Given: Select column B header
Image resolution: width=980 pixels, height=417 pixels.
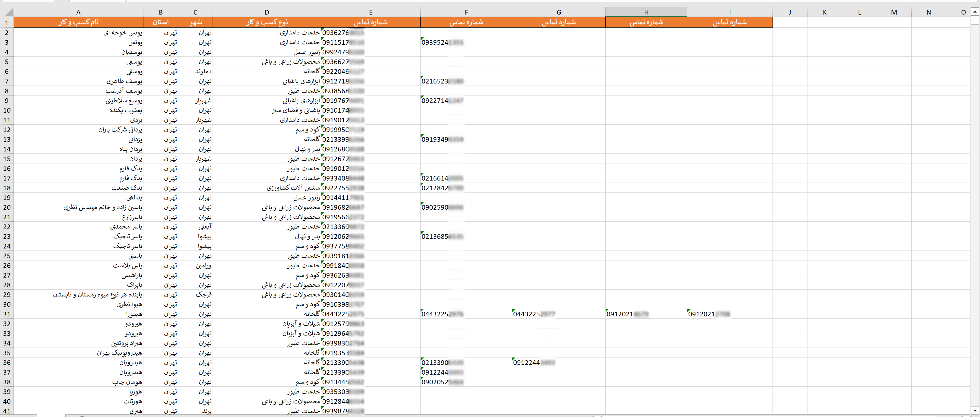Looking at the screenshot, I should pyautogui.click(x=161, y=12).
